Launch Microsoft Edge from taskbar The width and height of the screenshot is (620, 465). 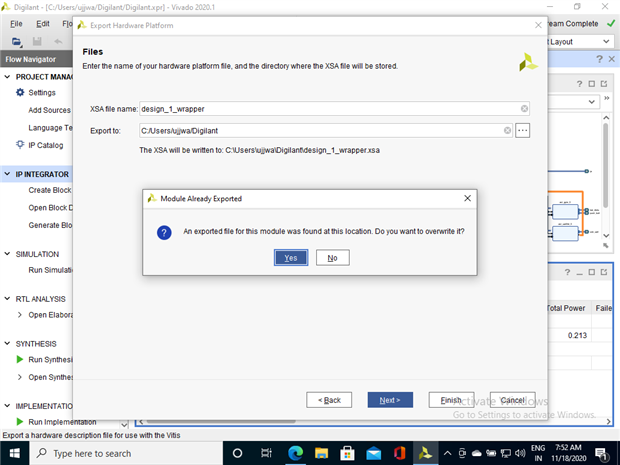tap(295, 453)
